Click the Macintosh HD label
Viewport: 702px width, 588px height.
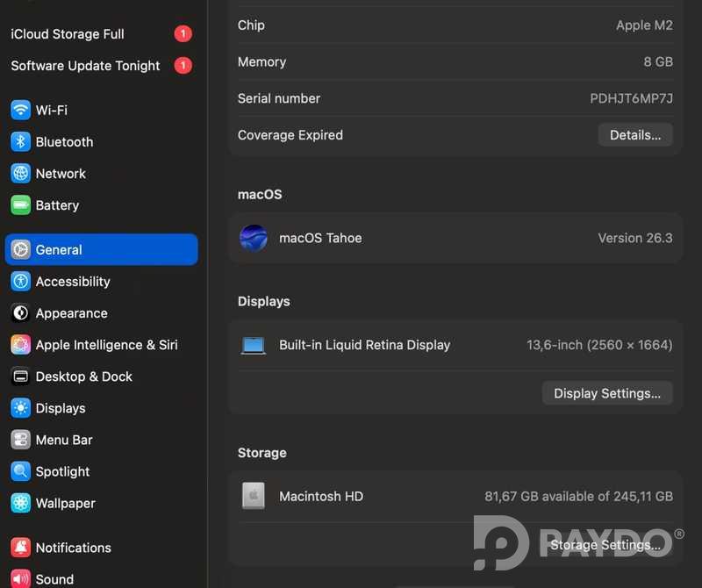click(x=321, y=496)
